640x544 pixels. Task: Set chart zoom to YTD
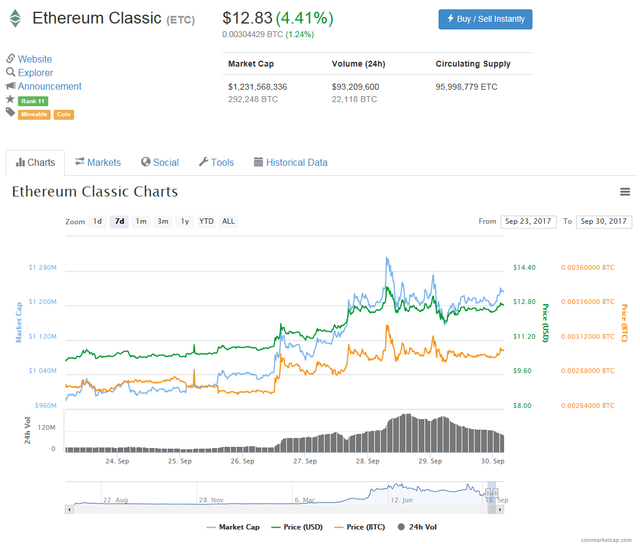coord(207,222)
